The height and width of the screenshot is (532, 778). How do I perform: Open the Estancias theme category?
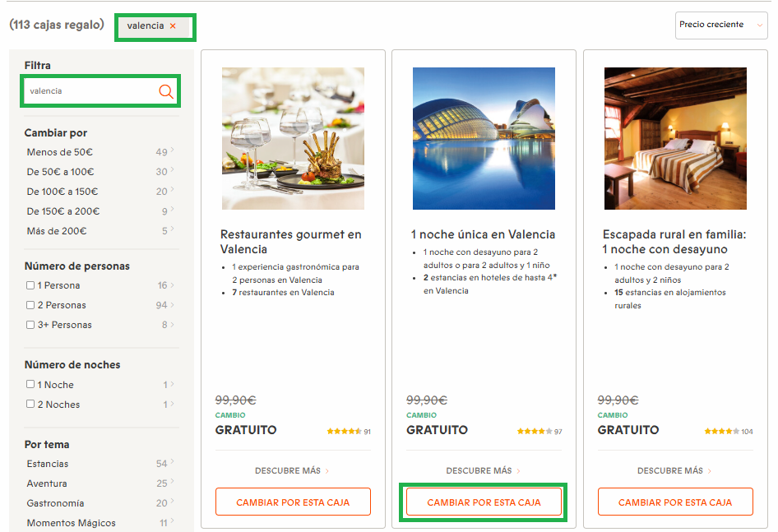pyautogui.click(x=48, y=464)
